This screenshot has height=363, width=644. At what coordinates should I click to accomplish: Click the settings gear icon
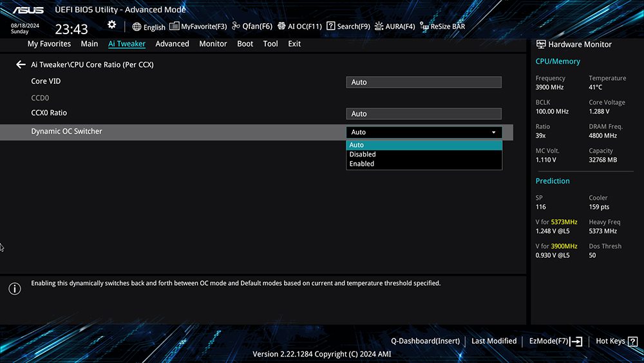[x=112, y=25]
